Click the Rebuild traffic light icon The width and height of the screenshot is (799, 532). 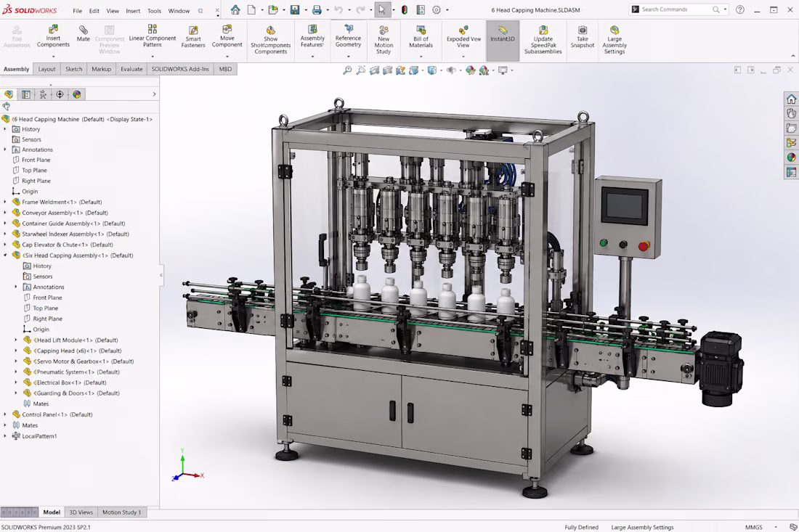pos(405,9)
